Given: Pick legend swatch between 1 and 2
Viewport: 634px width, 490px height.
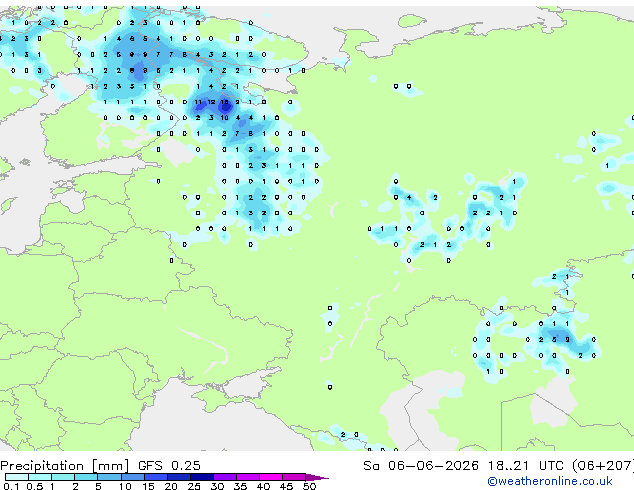Looking at the screenshot, I should coord(63,477).
